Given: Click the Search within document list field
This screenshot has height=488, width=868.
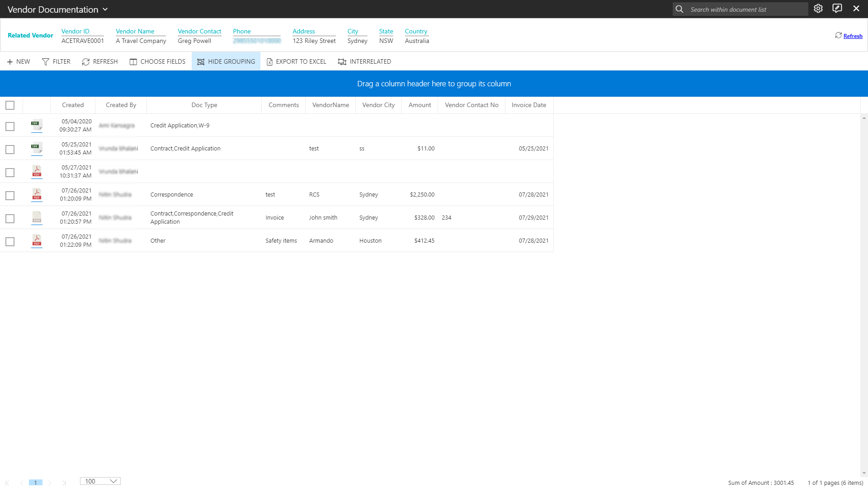Looking at the screenshot, I should click(x=746, y=9).
